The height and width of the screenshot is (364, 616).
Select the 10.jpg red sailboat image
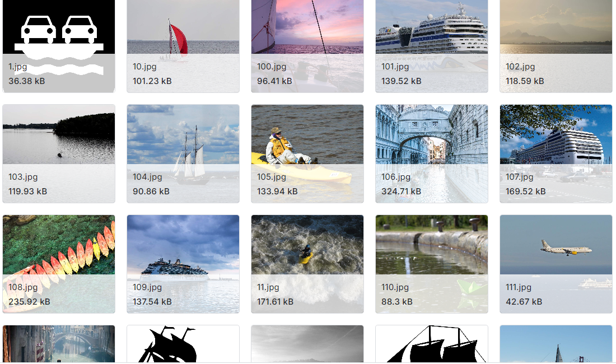[x=183, y=46]
